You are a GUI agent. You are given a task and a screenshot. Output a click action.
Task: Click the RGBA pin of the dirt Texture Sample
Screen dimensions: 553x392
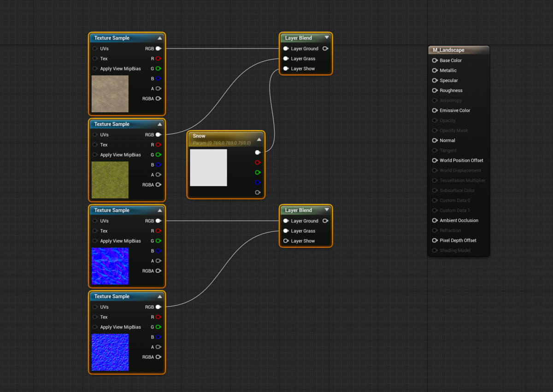(159, 99)
